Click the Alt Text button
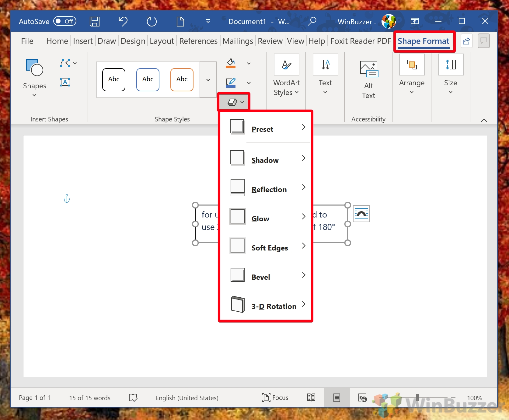 368,79
